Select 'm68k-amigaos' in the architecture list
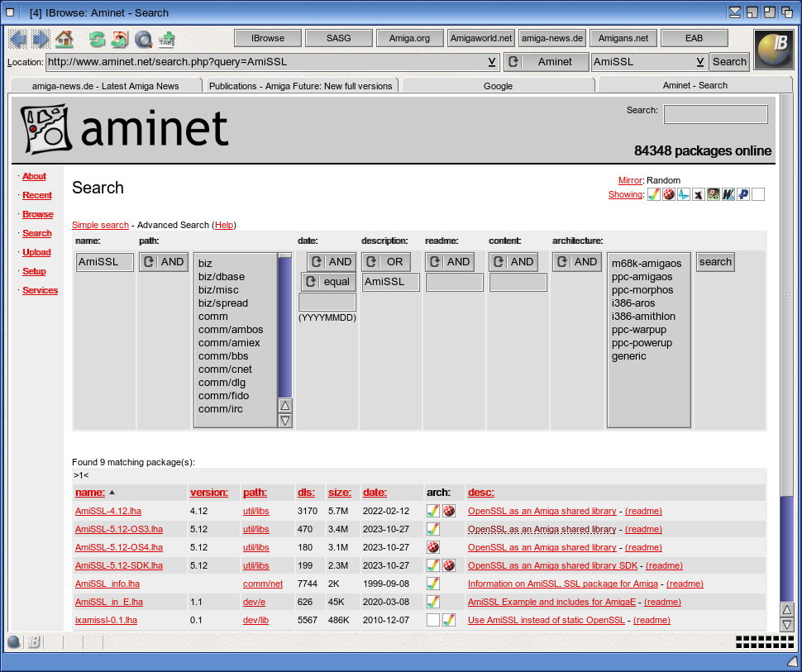The width and height of the screenshot is (802, 672). tap(647, 264)
